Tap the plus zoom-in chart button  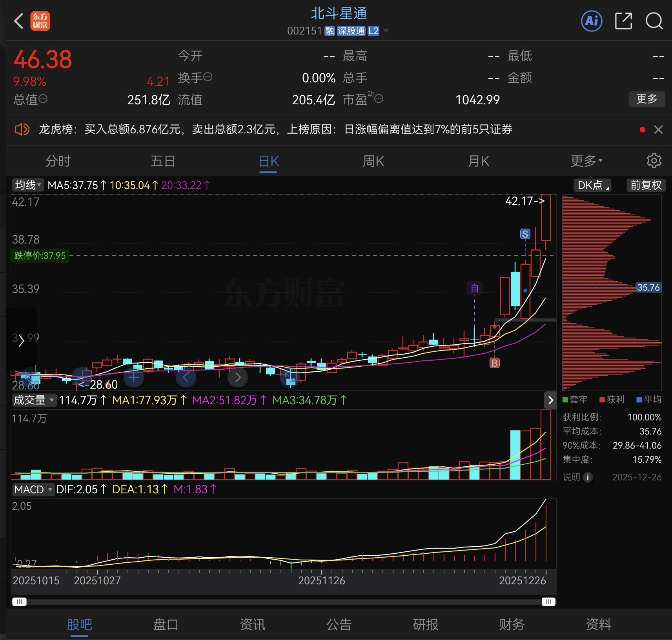tap(133, 378)
